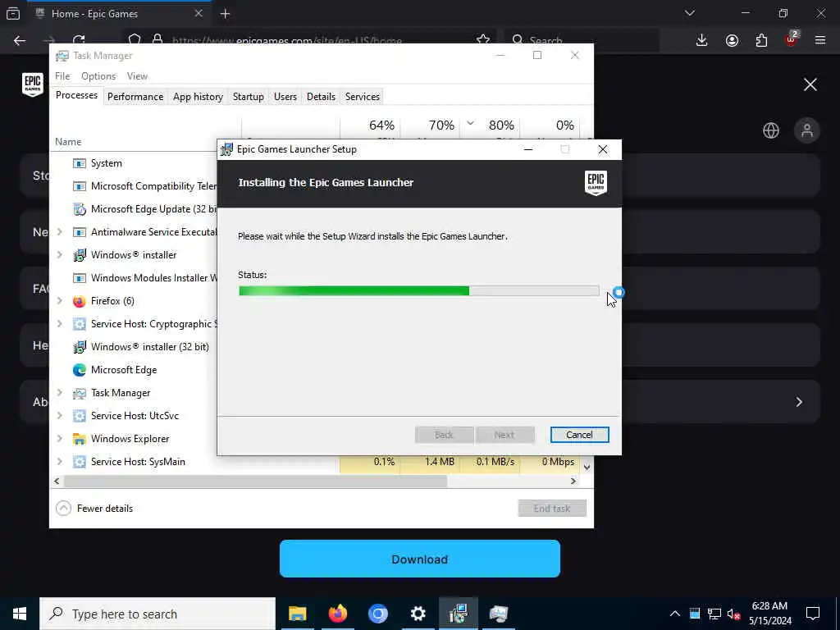
Task: Select the Home - Epic Games browser tab
Action: [119, 14]
